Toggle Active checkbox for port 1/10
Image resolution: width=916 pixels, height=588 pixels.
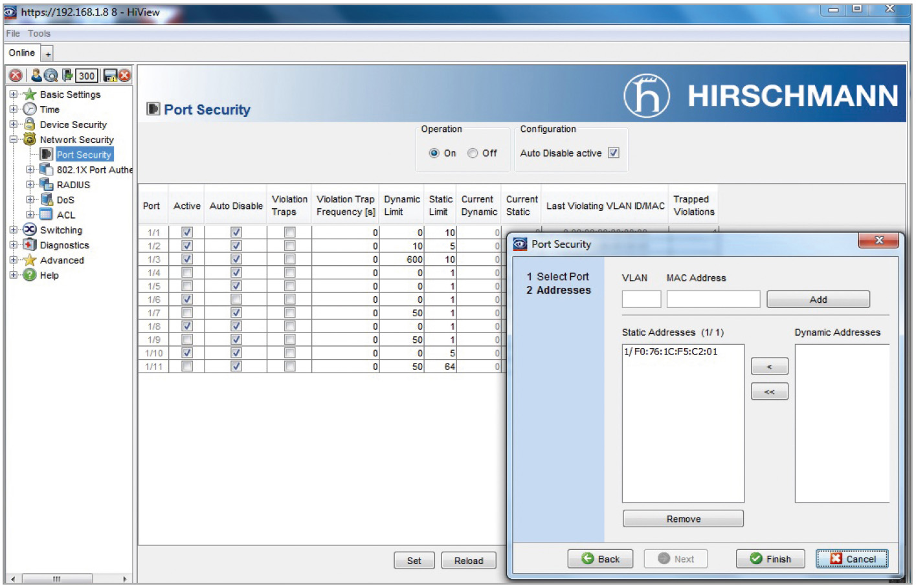click(x=187, y=353)
